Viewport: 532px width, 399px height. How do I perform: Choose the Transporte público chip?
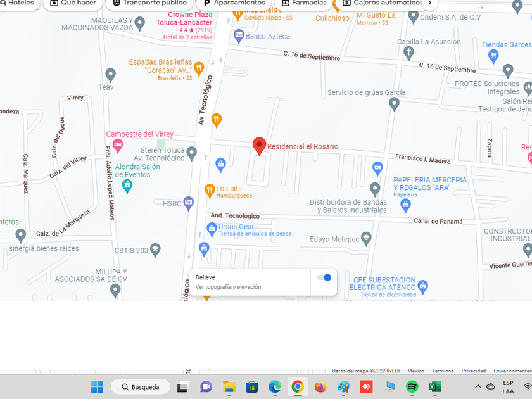coord(149,3)
